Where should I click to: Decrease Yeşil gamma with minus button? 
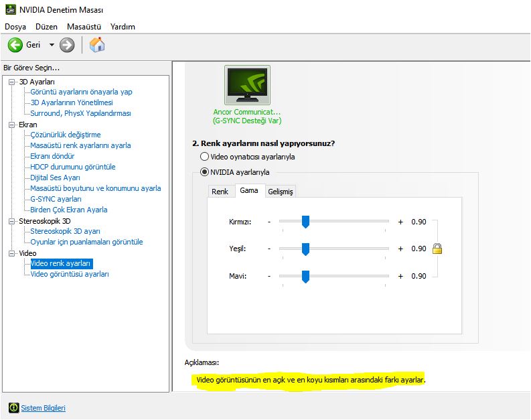click(x=269, y=249)
